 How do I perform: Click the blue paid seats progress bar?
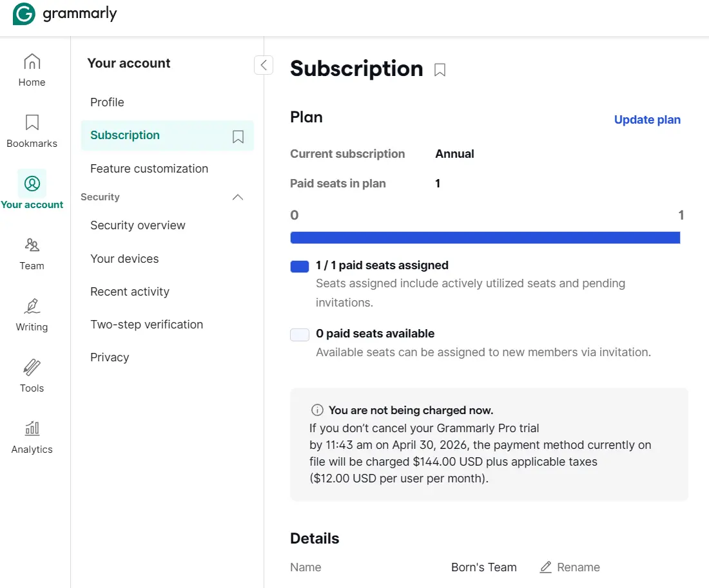[485, 238]
